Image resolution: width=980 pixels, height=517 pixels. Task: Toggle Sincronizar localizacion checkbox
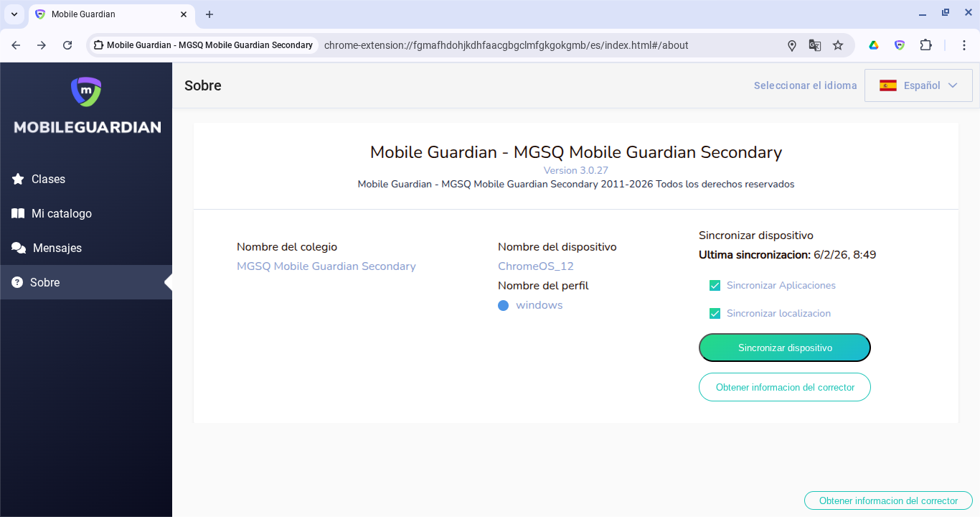[715, 314]
